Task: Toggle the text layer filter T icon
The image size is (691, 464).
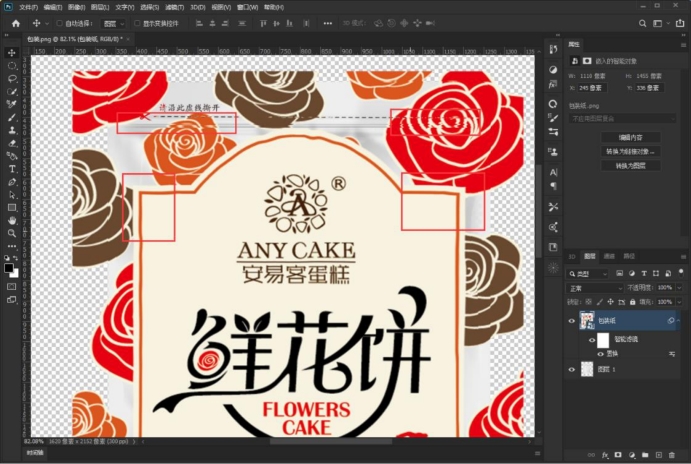Action: tap(644, 274)
